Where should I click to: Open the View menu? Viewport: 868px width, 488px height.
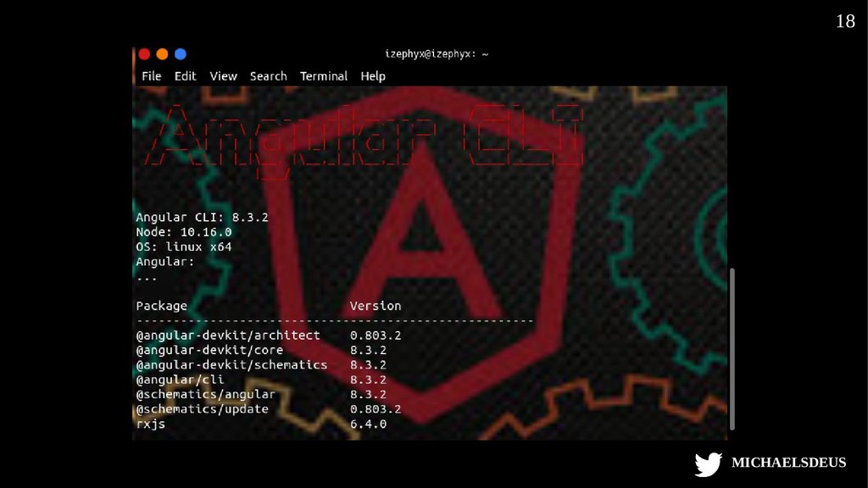point(223,76)
